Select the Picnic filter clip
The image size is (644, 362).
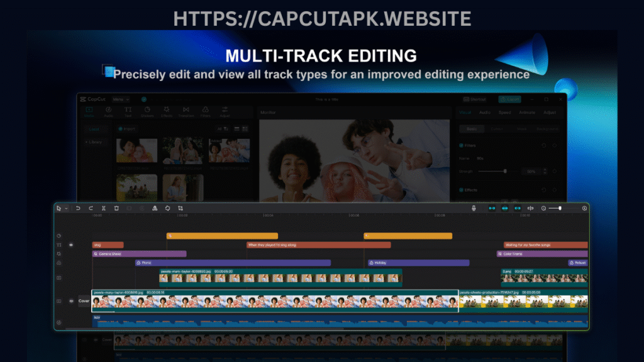click(233, 263)
